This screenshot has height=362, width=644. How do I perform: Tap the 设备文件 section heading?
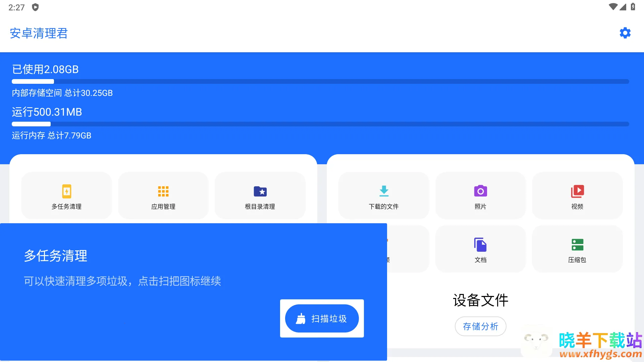point(480,300)
